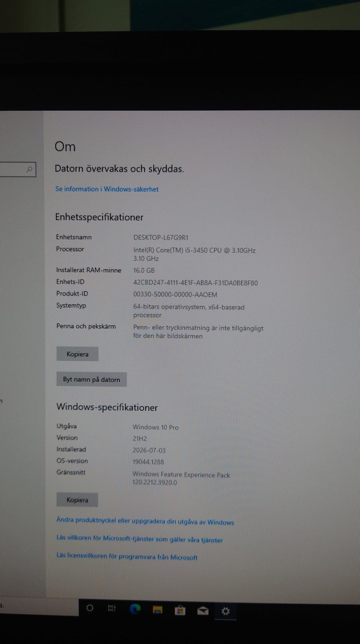Viewport: 360px width, 644px height.
Task: Click the Gränssnitt label
Action: click(x=71, y=472)
